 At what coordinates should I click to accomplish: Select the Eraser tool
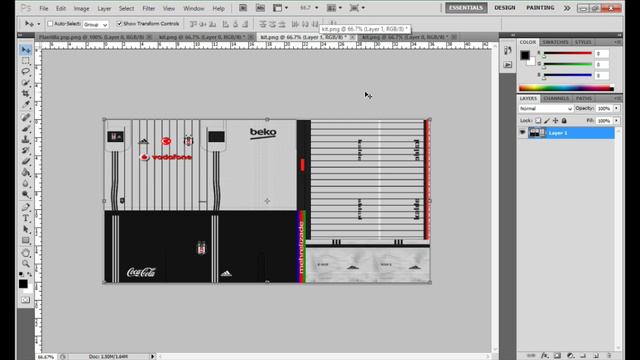click(26, 162)
